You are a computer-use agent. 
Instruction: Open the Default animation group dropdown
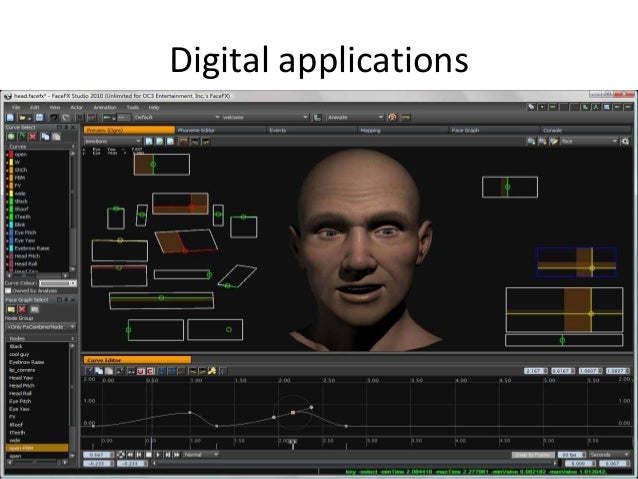(177, 117)
